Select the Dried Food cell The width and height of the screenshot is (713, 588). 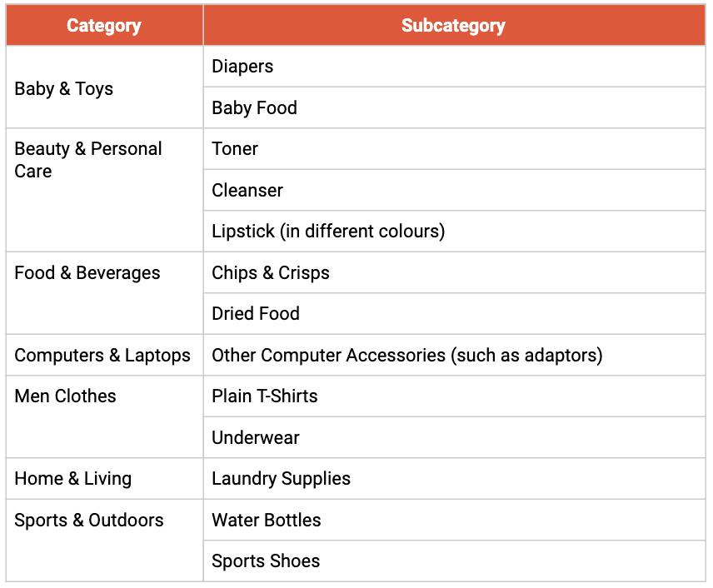pyautogui.click(x=256, y=314)
